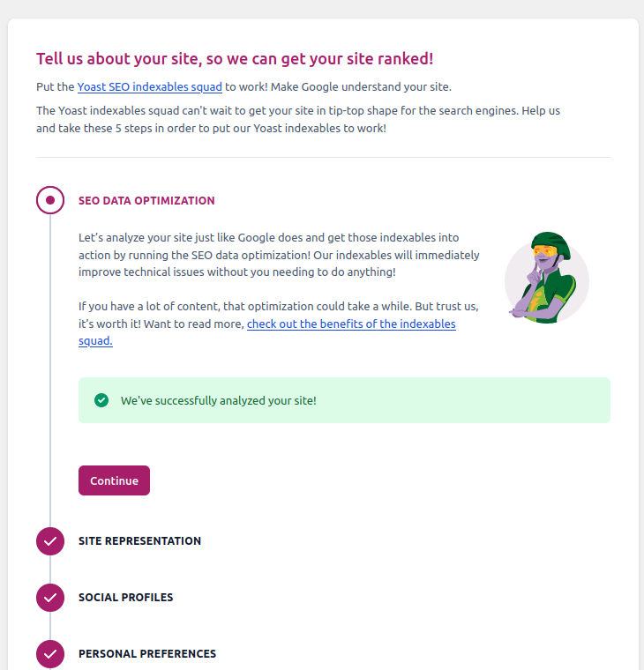Click the word squad. on the link's second line

point(95,341)
